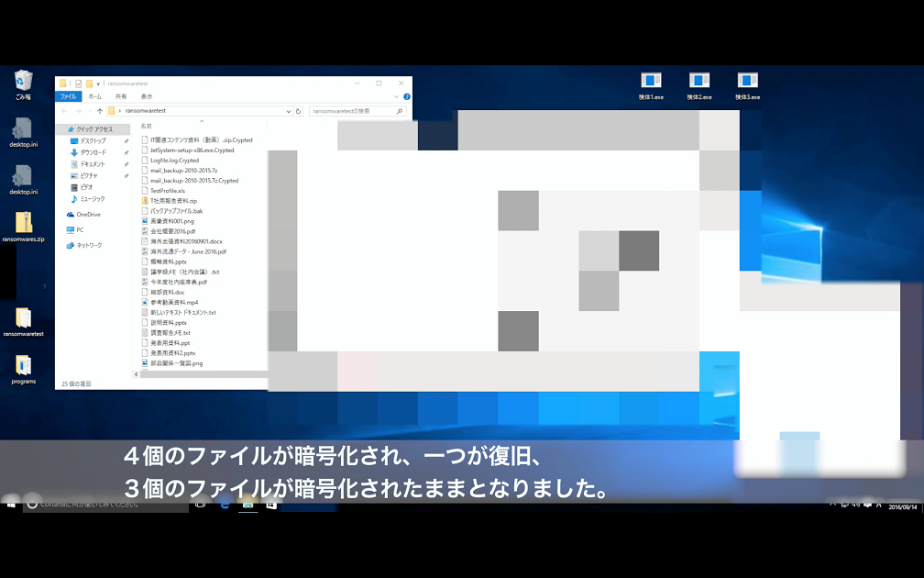Switch to the 表示 ribbon tab

click(x=147, y=95)
